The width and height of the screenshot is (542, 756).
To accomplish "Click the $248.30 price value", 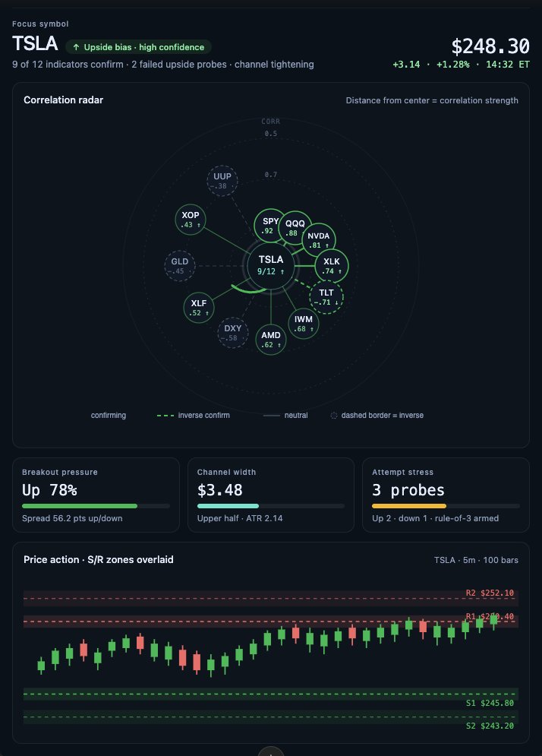I will pos(490,46).
